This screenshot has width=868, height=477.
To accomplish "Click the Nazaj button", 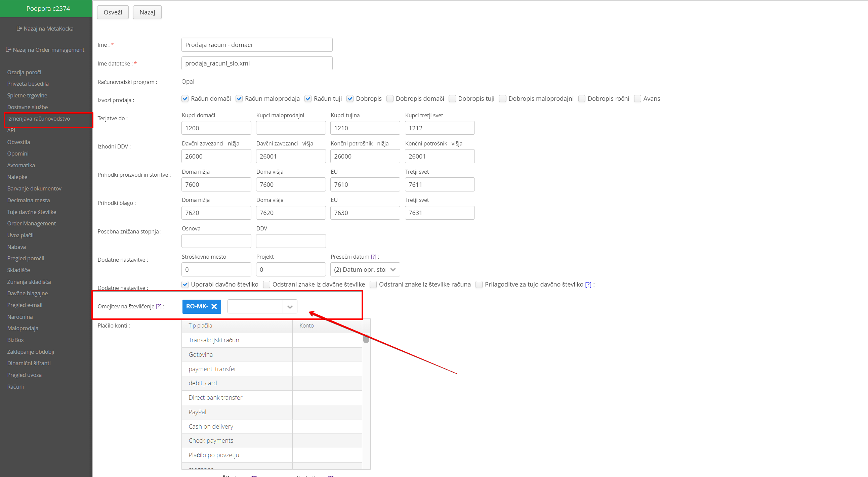I will (x=147, y=12).
